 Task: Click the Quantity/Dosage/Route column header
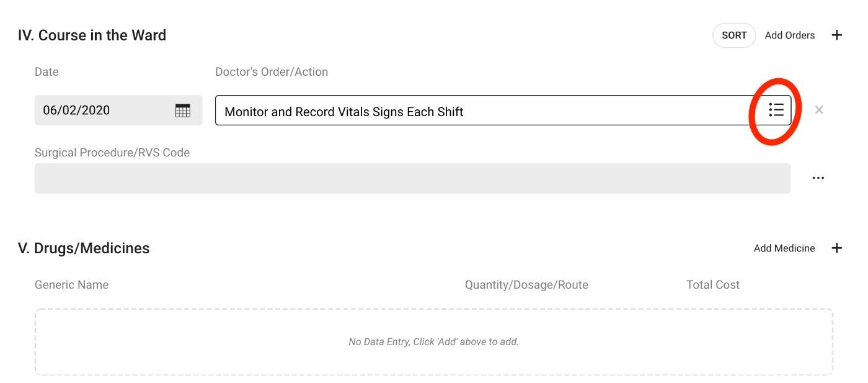(526, 285)
